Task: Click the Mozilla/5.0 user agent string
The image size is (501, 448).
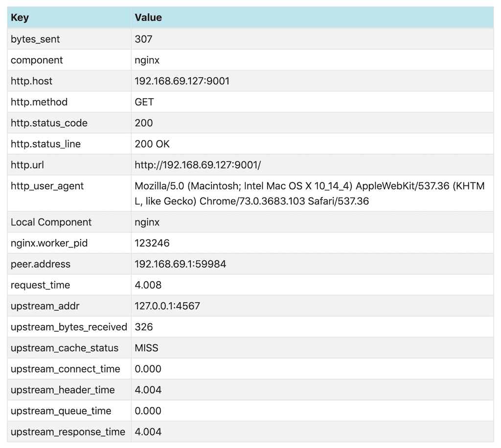Action: 309,194
